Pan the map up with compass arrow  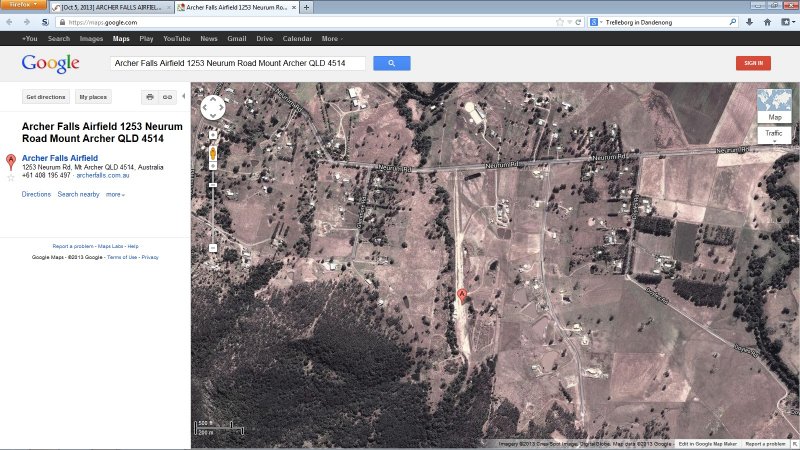213,99
